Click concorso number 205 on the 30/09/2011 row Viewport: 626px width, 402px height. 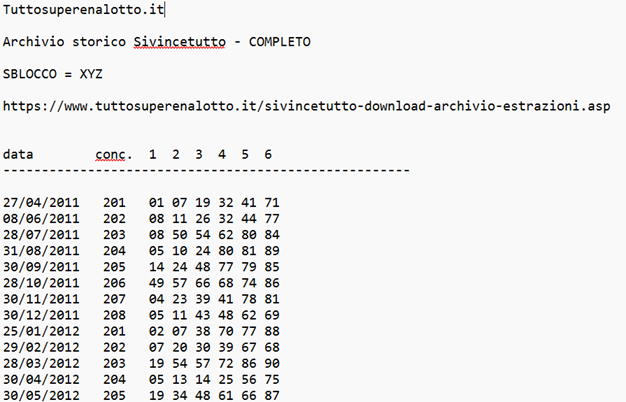click(114, 266)
